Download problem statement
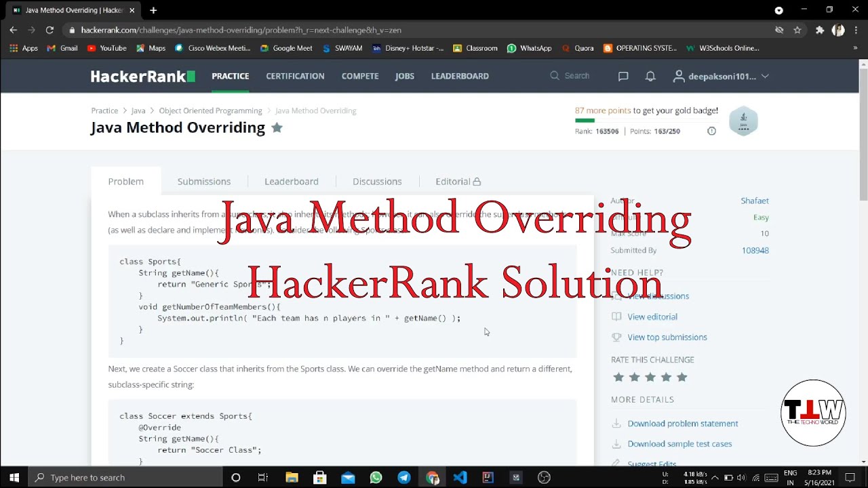Viewport: 868px width, 488px height. 683,424
